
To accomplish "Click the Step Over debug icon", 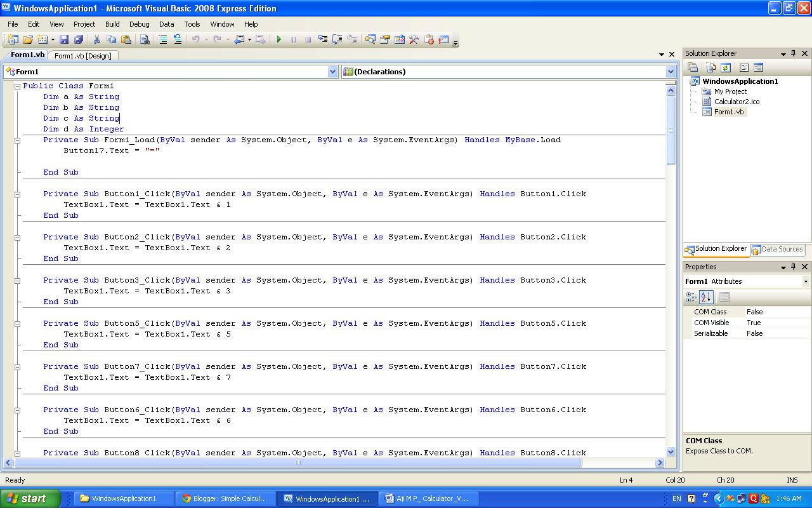I will (337, 39).
